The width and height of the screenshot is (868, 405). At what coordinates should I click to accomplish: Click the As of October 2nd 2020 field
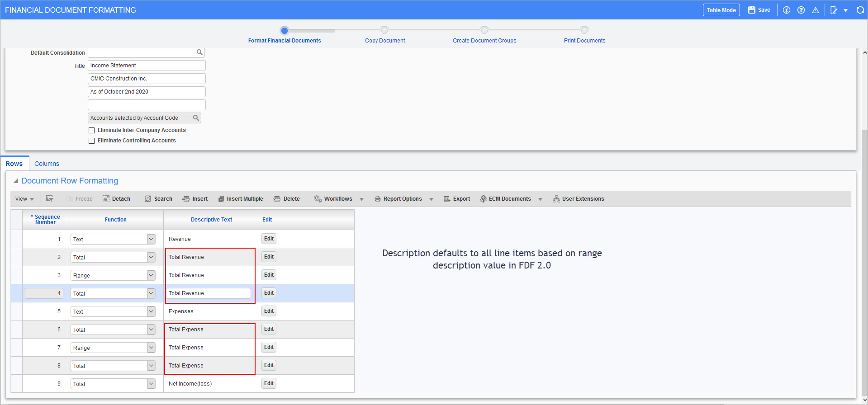click(147, 92)
